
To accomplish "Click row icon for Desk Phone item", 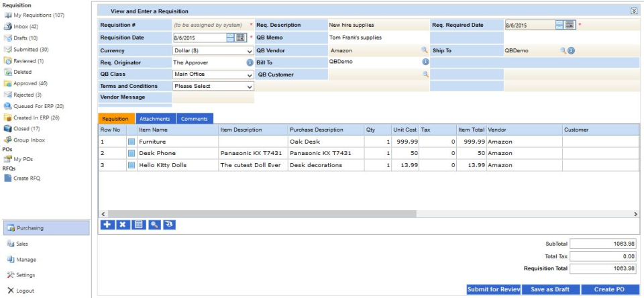I will pos(131,153).
